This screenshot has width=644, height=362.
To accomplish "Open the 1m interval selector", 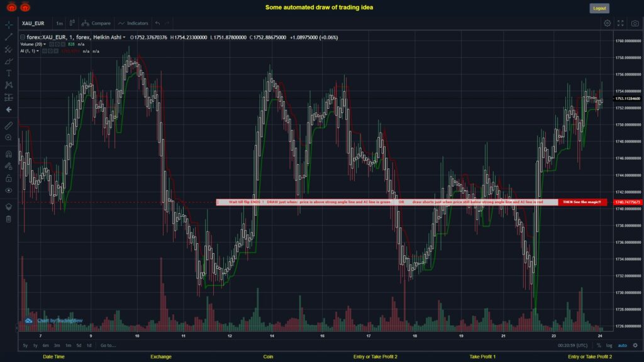I will (x=60, y=23).
